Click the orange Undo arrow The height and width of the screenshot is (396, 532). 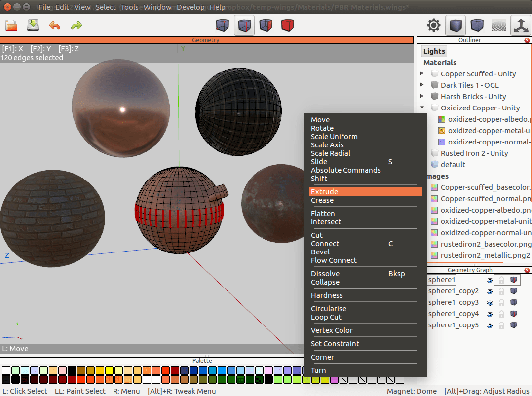coord(55,26)
